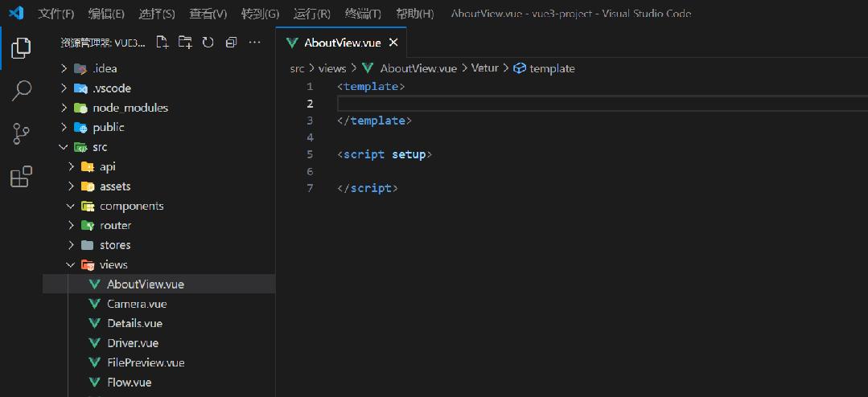Open the Search view icon
This screenshot has height=397, width=868.
click(22, 91)
